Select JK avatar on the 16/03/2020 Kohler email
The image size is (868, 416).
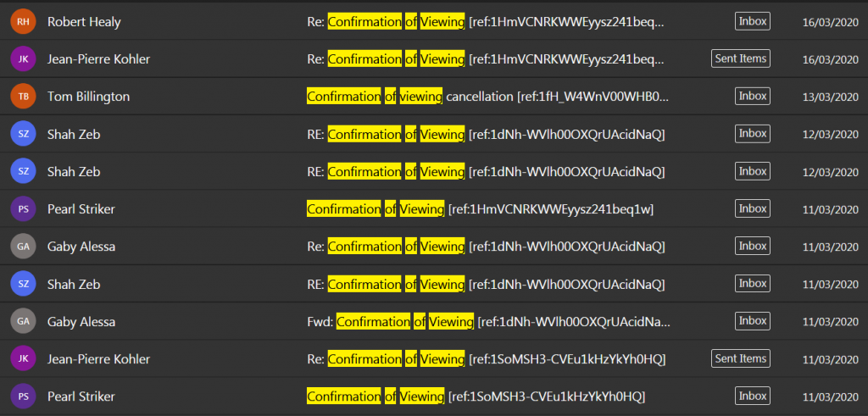(23, 58)
